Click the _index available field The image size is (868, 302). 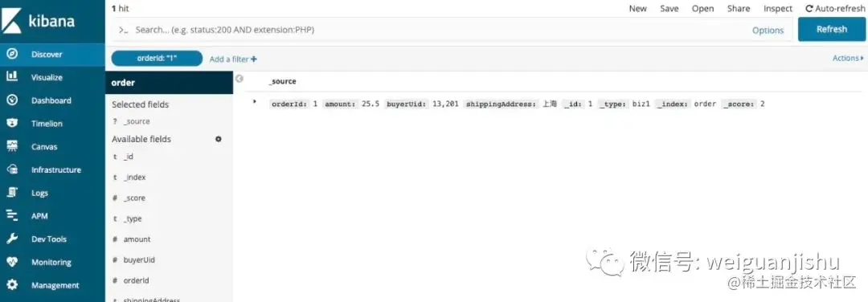click(x=134, y=177)
